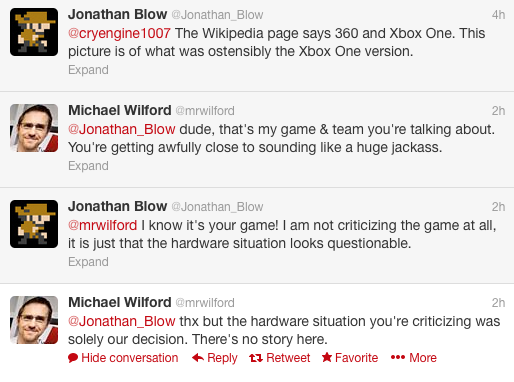Image resolution: width=514 pixels, height=382 pixels.
Task: Open Michael Wilford's photo on jackass tweet
Action: [x=34, y=128]
